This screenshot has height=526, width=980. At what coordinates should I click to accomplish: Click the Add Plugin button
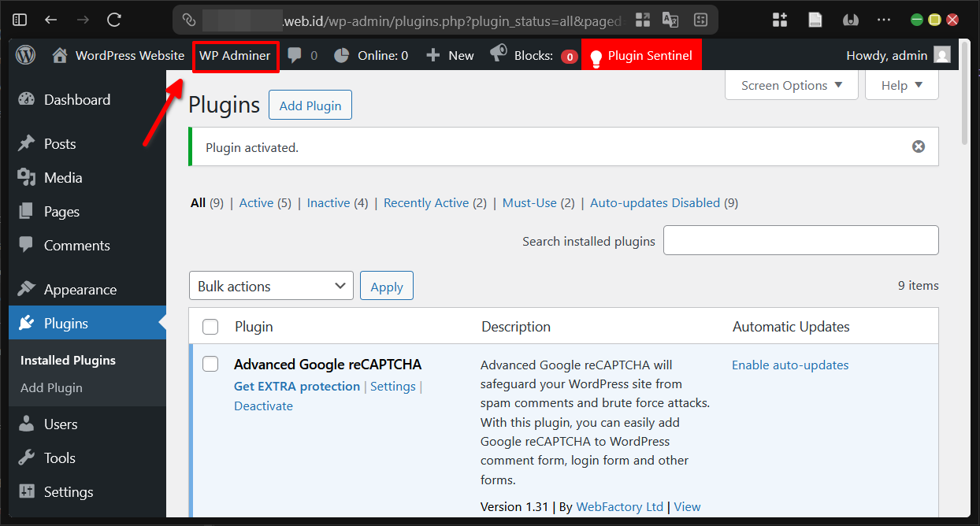tap(310, 104)
